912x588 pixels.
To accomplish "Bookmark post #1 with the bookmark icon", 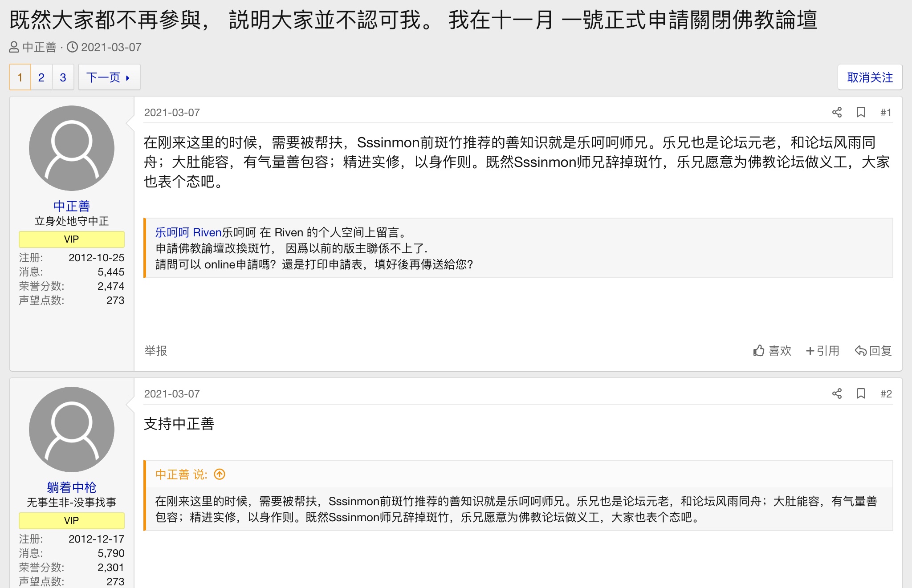I will click(x=861, y=112).
